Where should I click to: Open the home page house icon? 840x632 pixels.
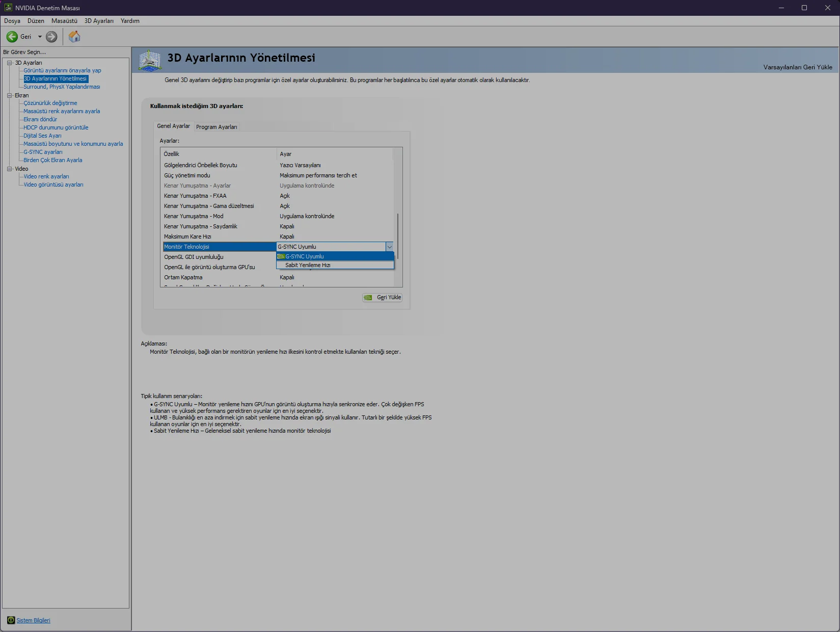[x=74, y=37]
